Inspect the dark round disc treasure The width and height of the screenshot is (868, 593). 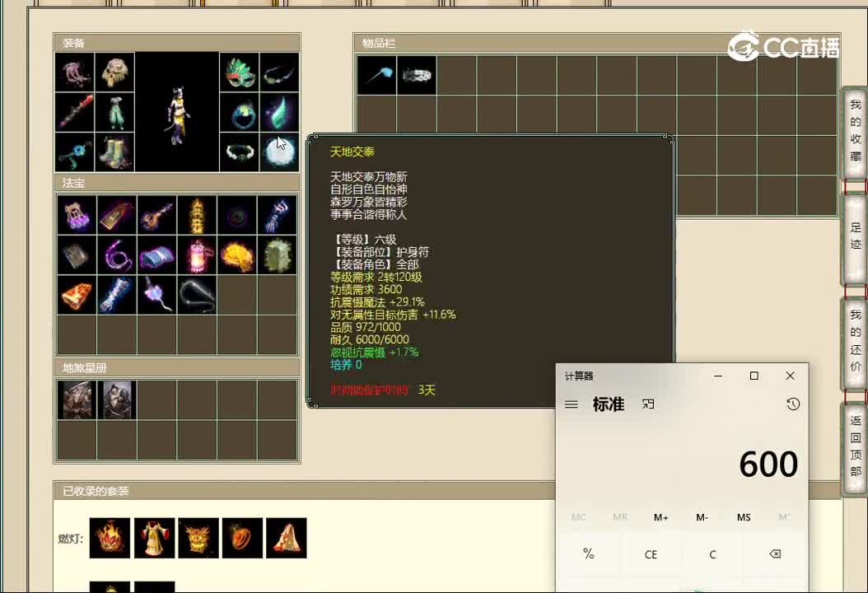[237, 215]
